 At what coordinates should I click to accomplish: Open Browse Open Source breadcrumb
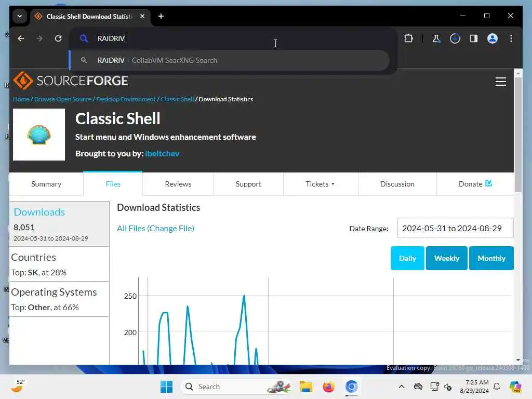pos(63,99)
